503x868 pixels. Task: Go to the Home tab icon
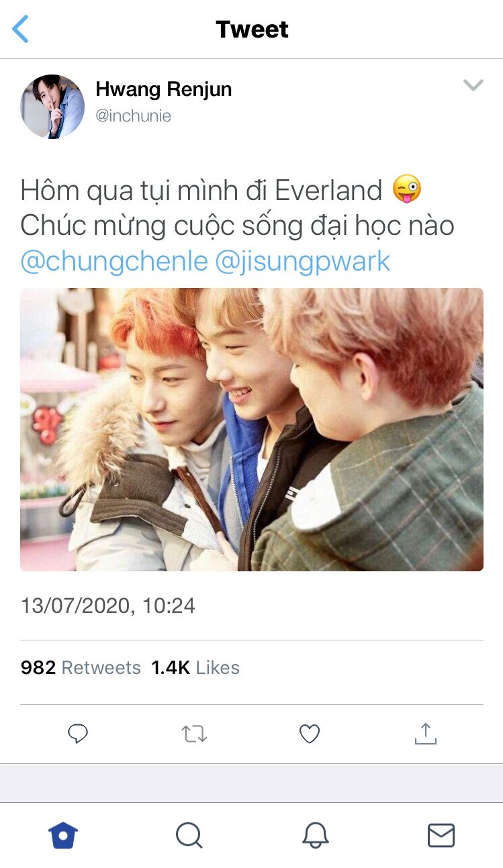tap(63, 836)
